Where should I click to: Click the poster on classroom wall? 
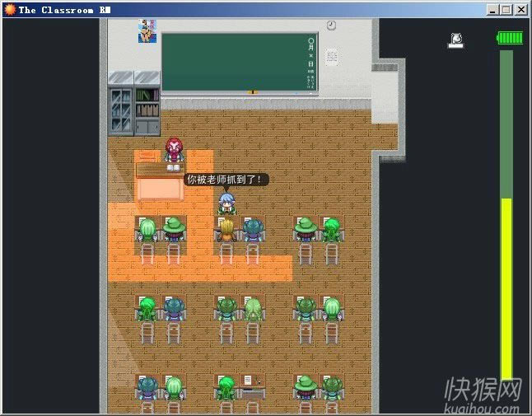pyautogui.click(x=147, y=31)
